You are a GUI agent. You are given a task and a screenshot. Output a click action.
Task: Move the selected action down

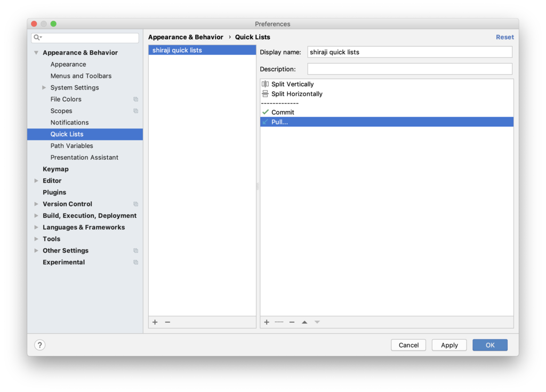[x=317, y=322]
